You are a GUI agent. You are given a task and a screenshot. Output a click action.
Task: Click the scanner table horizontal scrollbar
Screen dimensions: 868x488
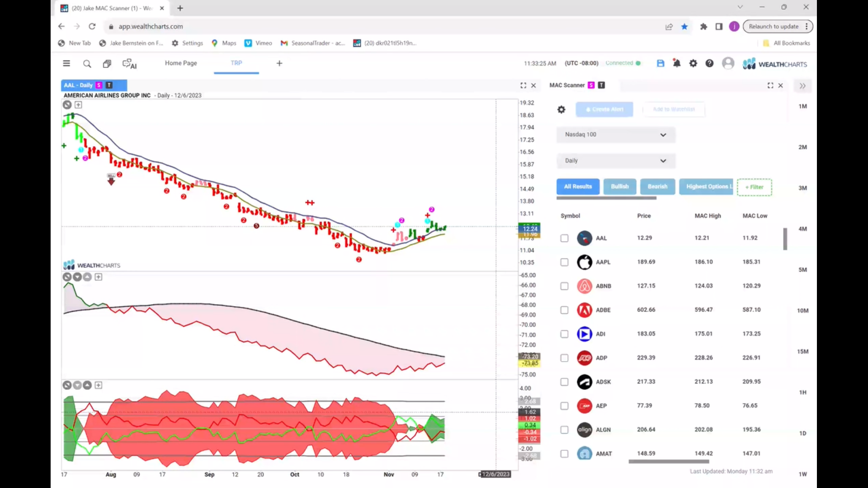[x=669, y=462]
